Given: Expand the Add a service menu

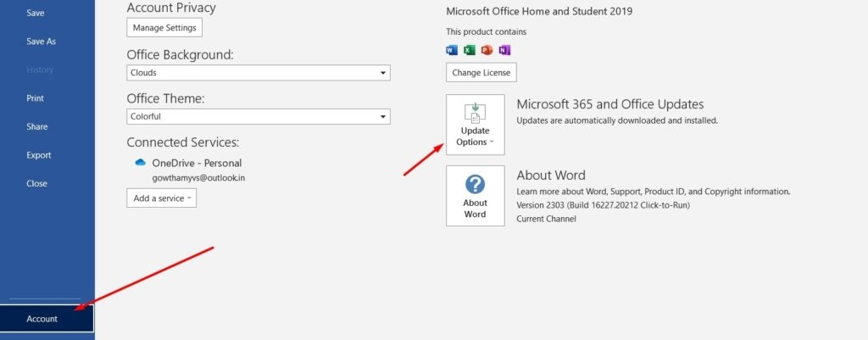Looking at the screenshot, I should click(162, 198).
